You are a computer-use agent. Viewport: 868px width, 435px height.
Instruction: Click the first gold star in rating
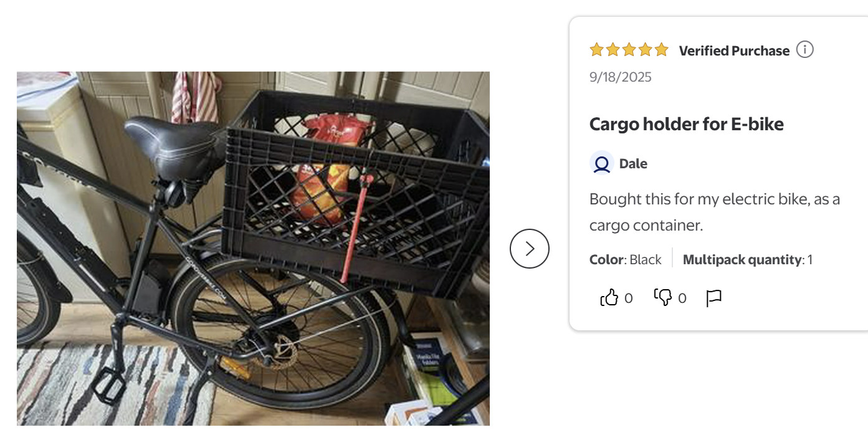(x=596, y=50)
